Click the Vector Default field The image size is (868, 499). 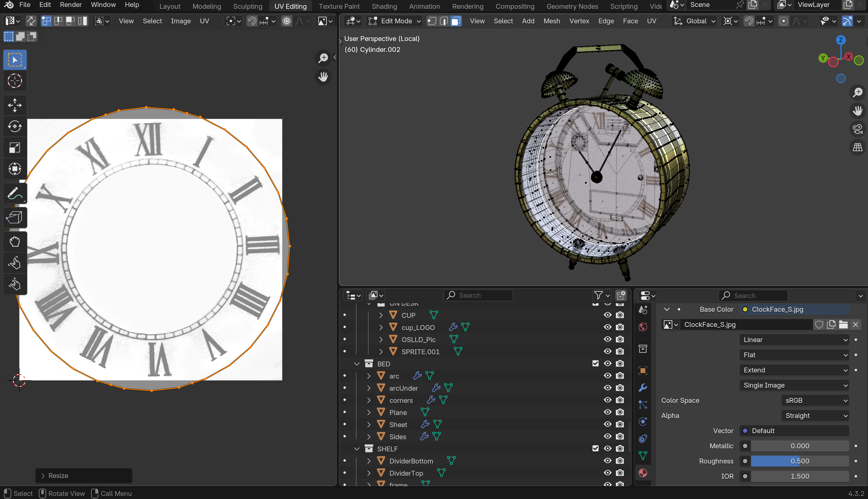coord(794,431)
